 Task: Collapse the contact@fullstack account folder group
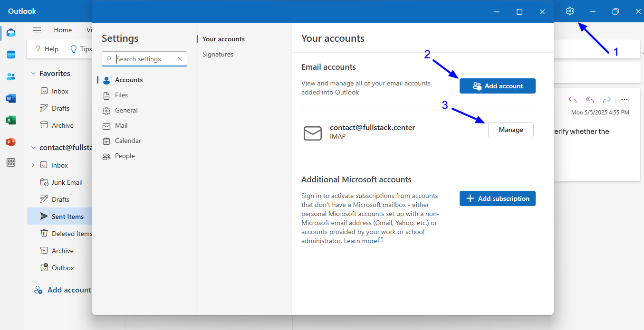pos(33,148)
